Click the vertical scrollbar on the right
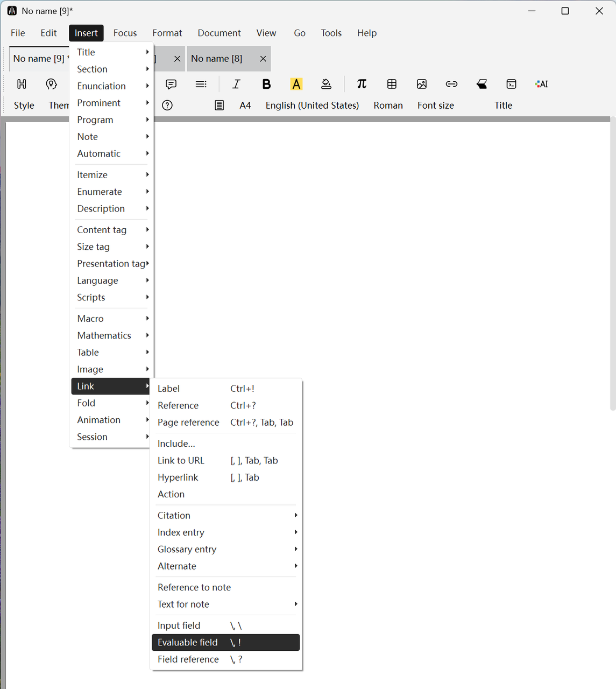 [x=612, y=264]
